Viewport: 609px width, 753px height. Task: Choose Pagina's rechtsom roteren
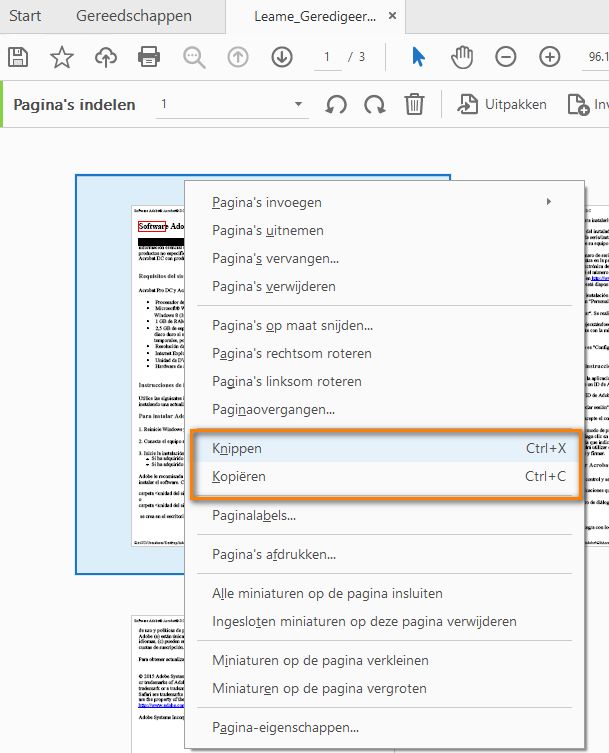click(384, 353)
